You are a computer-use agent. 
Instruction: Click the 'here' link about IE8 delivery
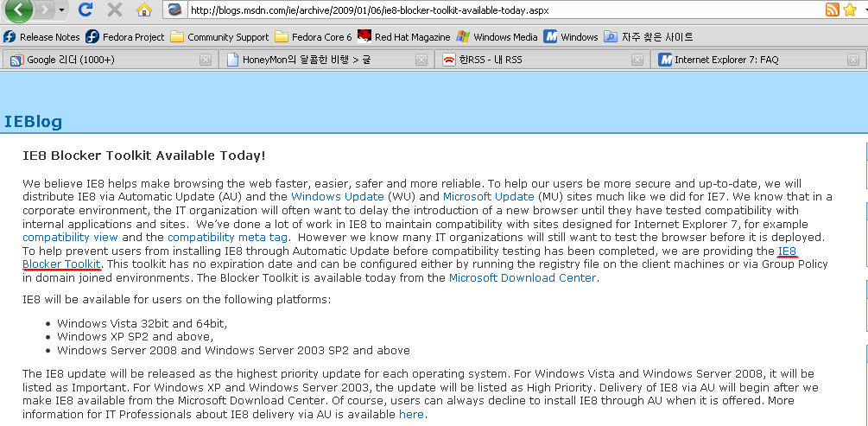(x=411, y=415)
